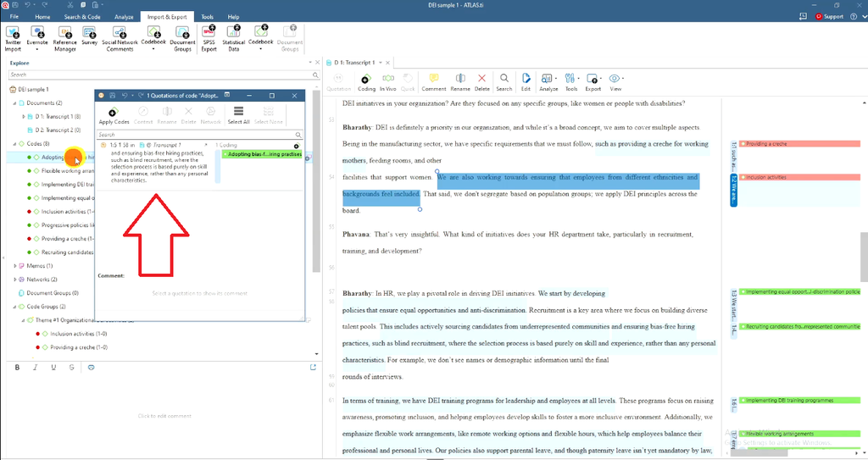Screen dimensions: 868x460
Task: Collapse the Code Groups (2) node
Action: pos(15,307)
